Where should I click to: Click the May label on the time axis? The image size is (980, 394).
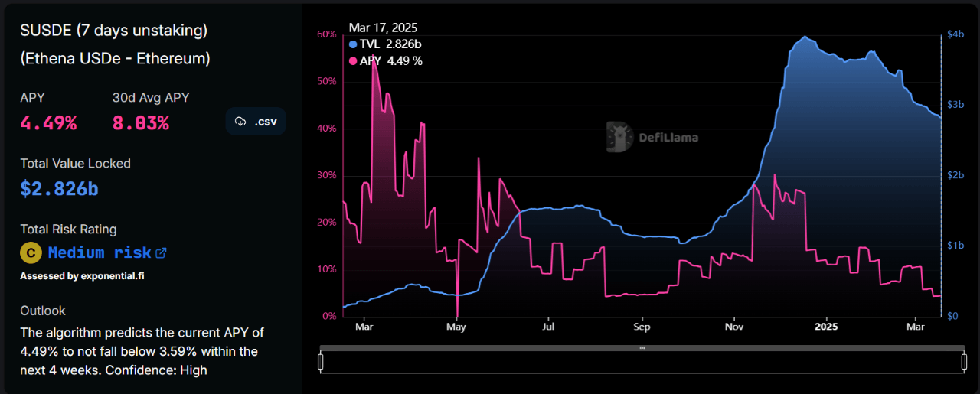pyautogui.click(x=456, y=327)
